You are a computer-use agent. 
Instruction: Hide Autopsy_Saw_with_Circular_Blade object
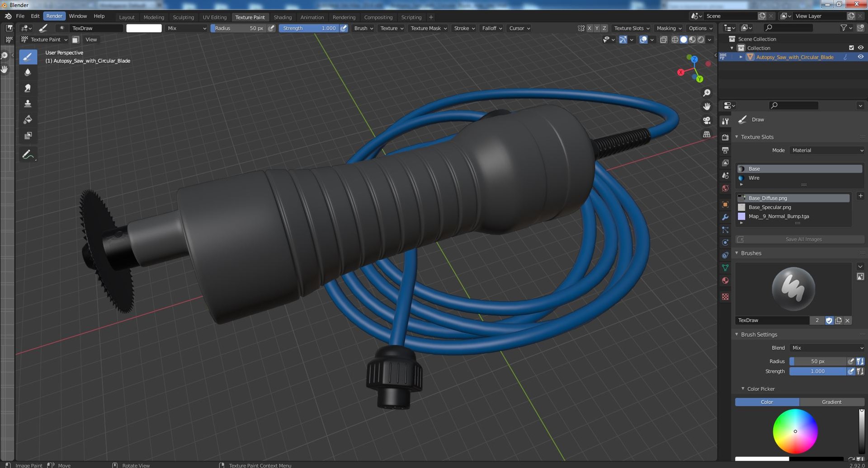coord(860,57)
